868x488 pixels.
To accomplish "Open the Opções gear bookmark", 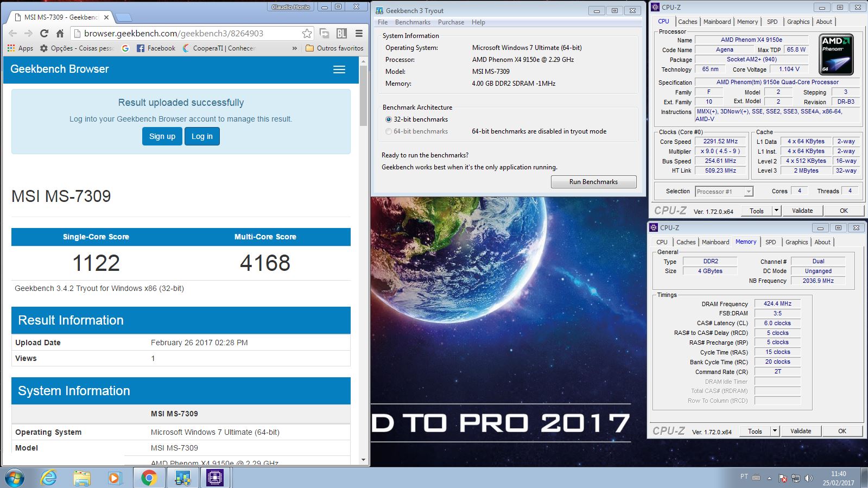I will 77,48.
